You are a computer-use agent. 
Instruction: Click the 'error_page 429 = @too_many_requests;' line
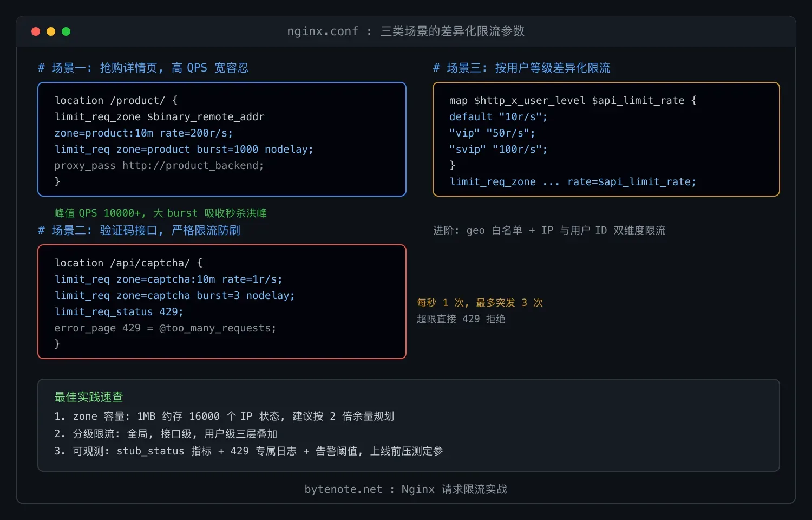click(165, 328)
